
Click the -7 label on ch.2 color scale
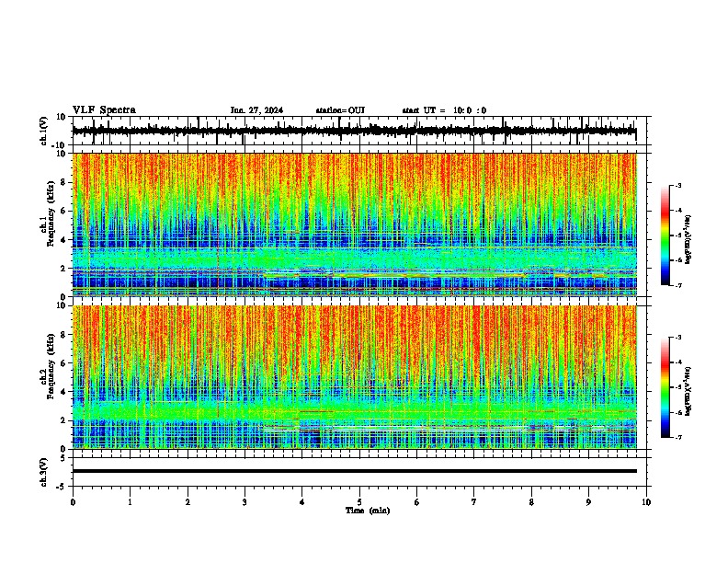pos(677,437)
